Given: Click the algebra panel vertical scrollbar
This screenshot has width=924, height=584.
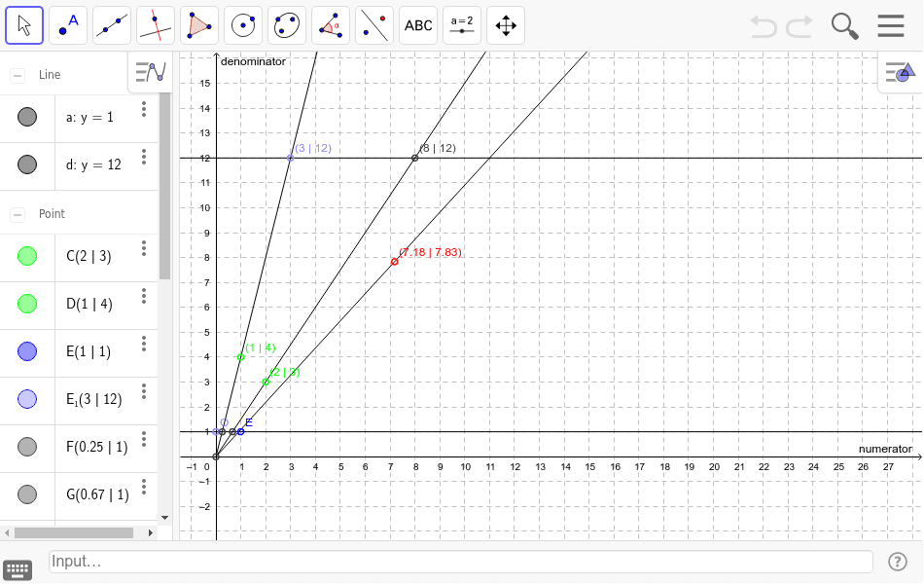Looking at the screenshot, I should point(165,186).
